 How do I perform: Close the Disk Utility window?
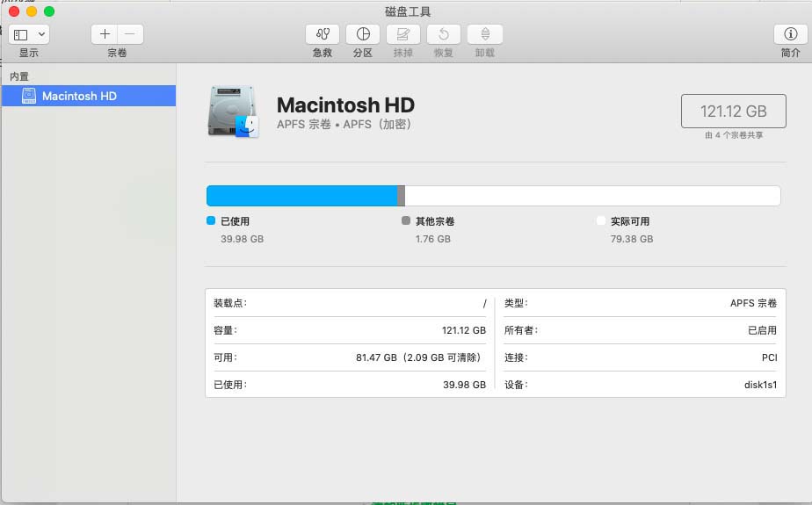[14, 11]
